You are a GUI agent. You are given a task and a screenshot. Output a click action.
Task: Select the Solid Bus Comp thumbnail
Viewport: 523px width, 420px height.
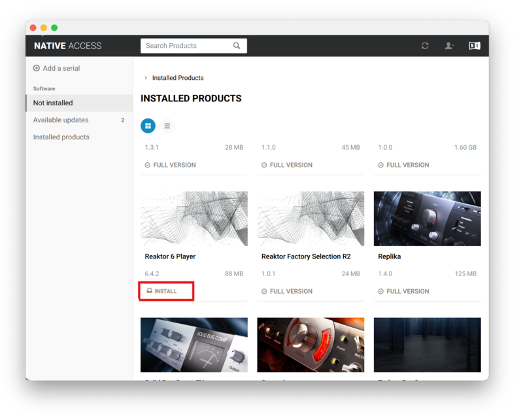194,345
